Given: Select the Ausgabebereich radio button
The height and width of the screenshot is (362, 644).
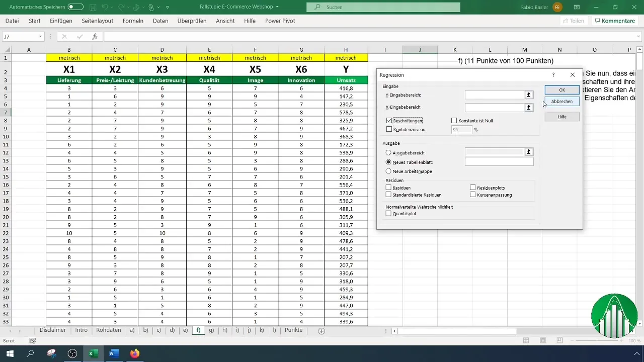Looking at the screenshot, I should coord(388,152).
